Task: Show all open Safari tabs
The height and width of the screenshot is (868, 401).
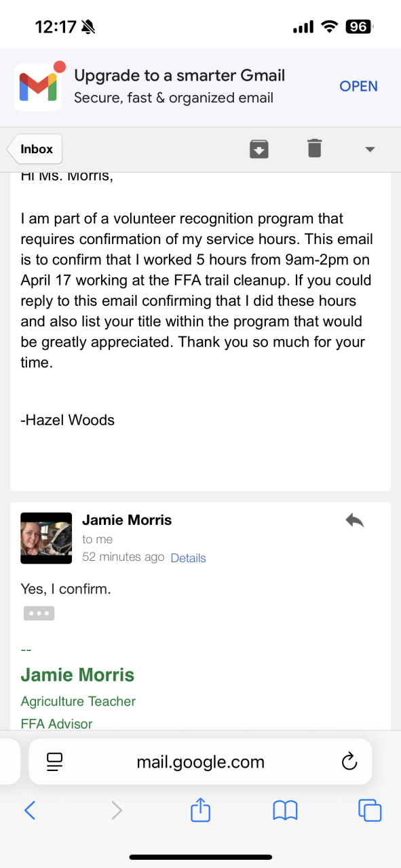Action: click(x=370, y=810)
